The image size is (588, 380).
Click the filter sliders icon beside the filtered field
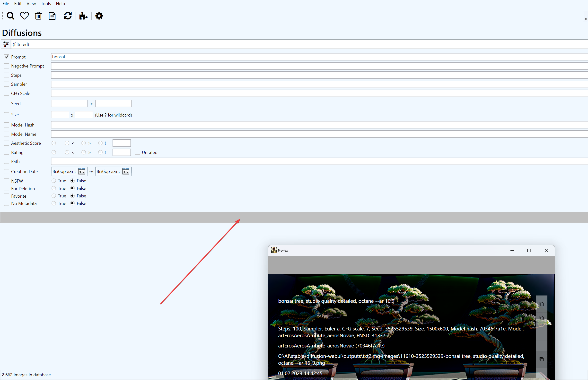(6, 44)
